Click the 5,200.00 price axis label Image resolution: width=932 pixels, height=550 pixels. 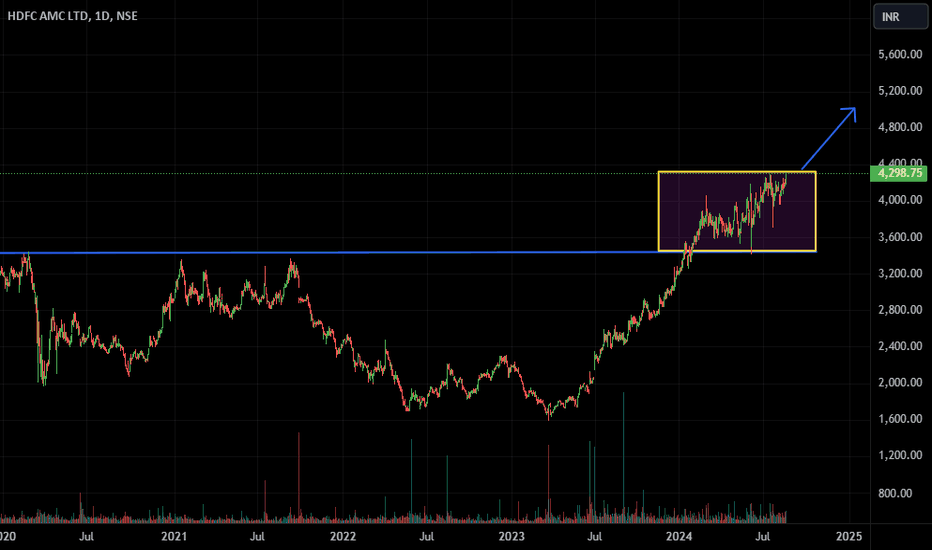[900, 90]
